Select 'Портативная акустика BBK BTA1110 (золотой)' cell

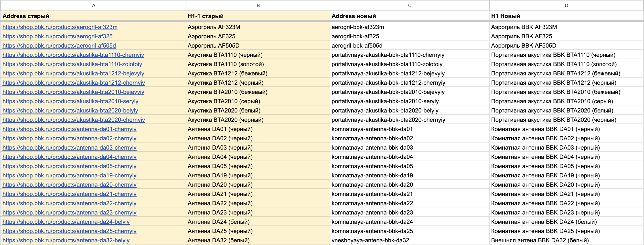click(566, 64)
